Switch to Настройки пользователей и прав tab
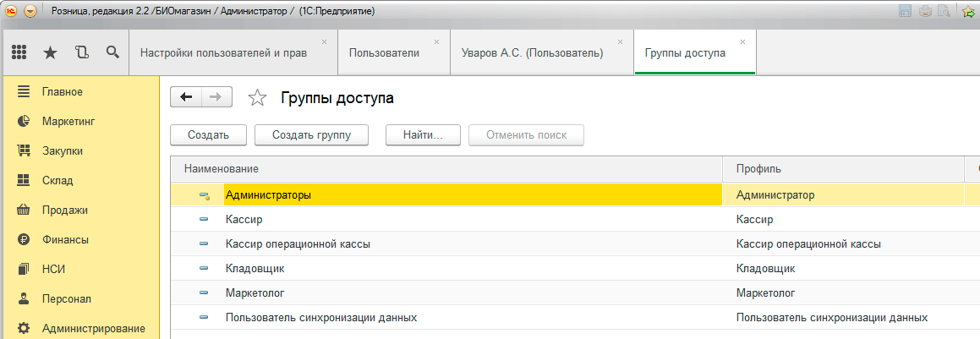980x339 pixels. pos(223,53)
